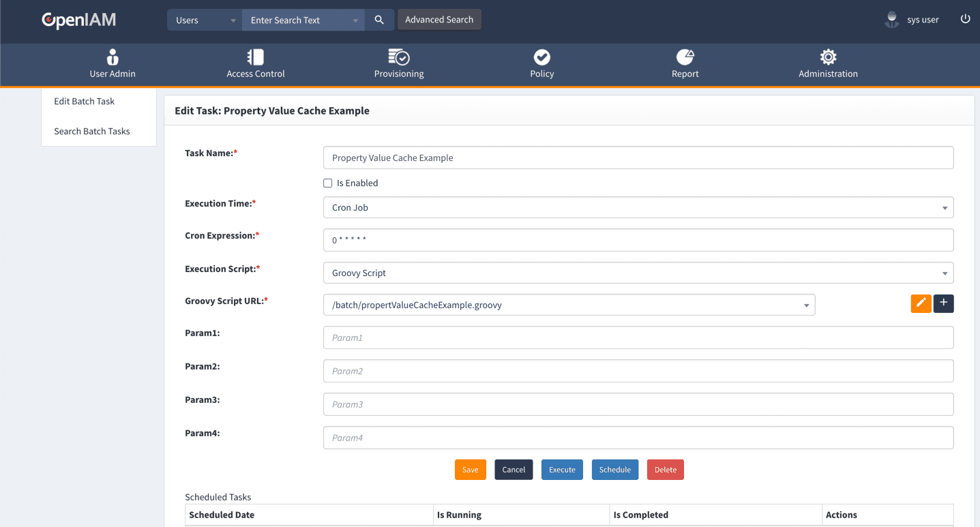Open Administration menu label
This screenshot has width=980, height=527.
point(829,74)
